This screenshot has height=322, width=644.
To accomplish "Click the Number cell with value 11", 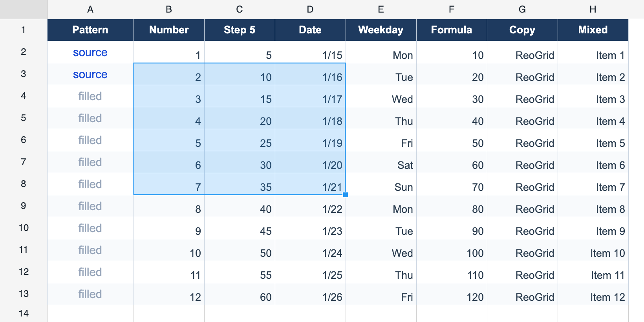I will pos(169,272).
